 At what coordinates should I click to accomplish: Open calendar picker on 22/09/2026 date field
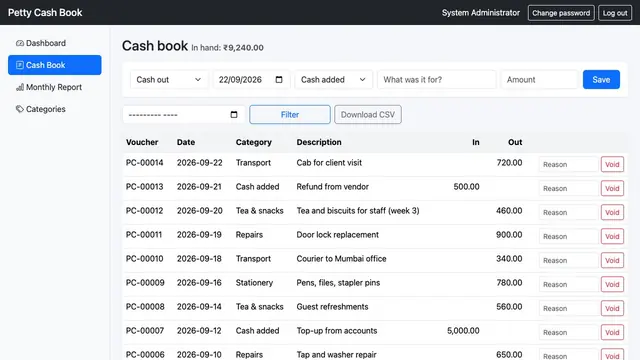(x=279, y=80)
